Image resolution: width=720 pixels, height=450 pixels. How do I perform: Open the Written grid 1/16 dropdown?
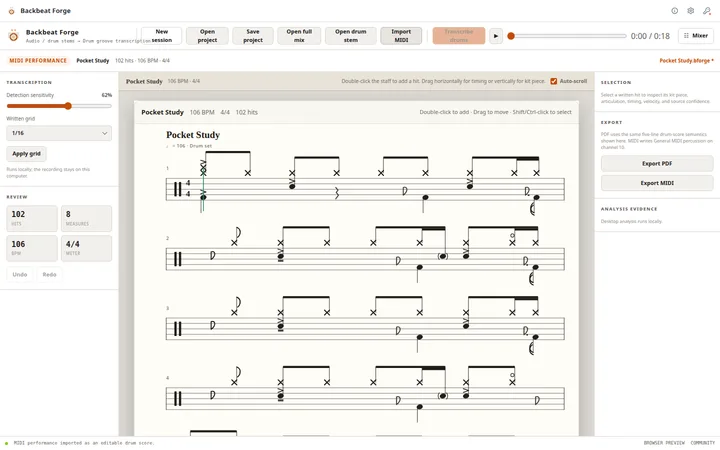(59, 133)
